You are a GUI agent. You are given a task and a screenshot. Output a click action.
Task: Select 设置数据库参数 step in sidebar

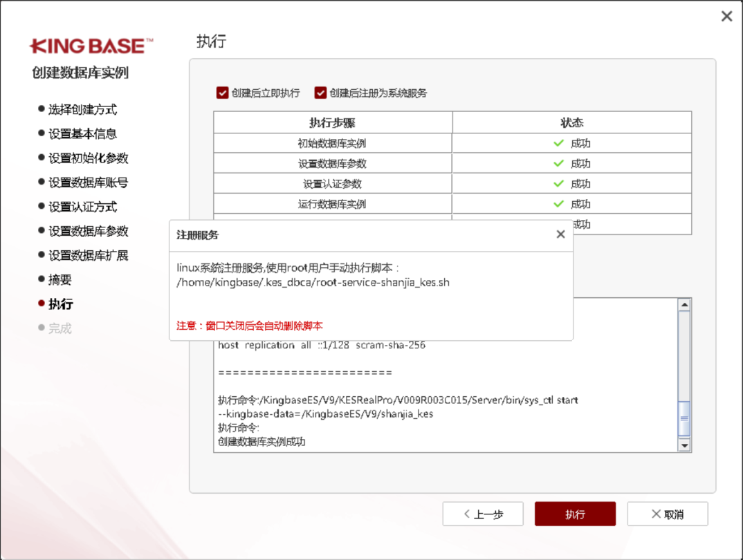coord(88,231)
